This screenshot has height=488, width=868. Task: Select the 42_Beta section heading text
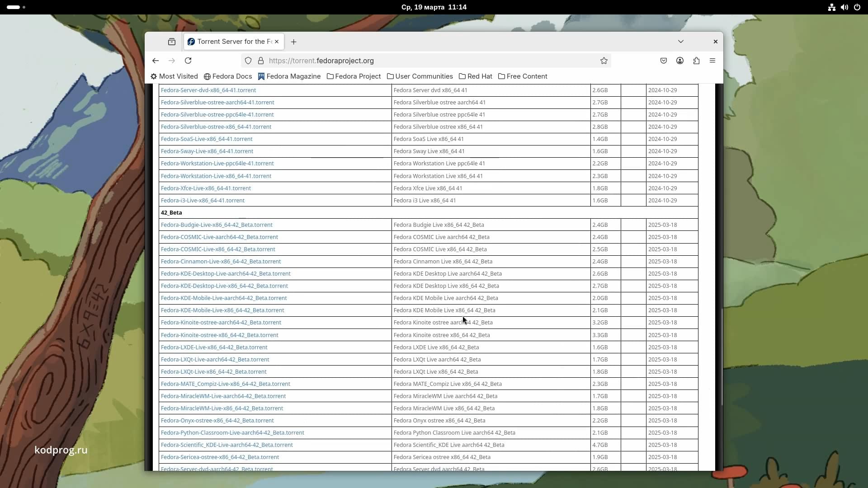(x=171, y=213)
